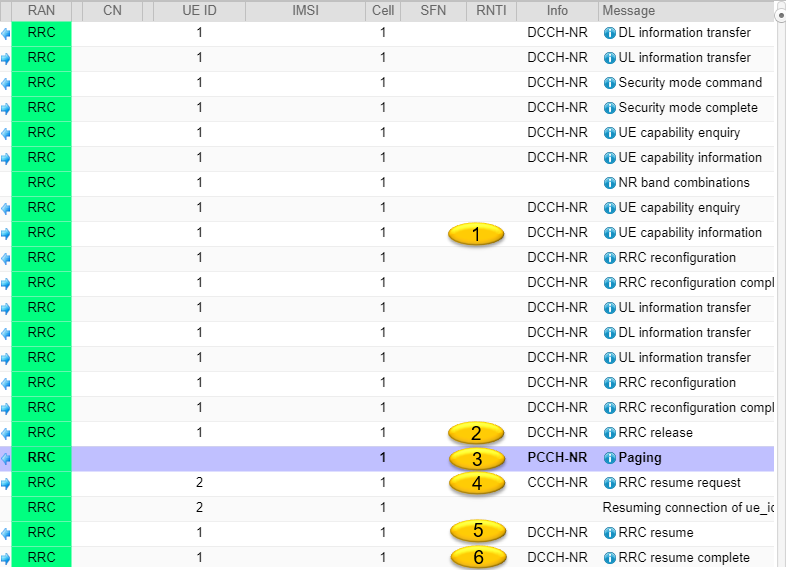786x570 pixels.
Task: Click the green RRC cell of NR band combinations row
Action: (x=42, y=183)
